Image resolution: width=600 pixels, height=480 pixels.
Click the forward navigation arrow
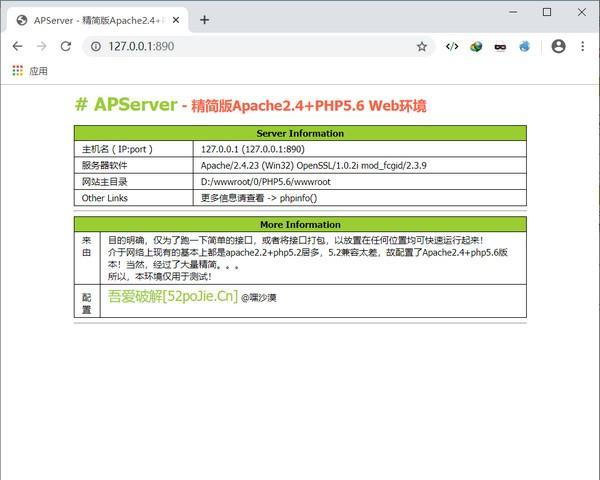pyautogui.click(x=41, y=46)
